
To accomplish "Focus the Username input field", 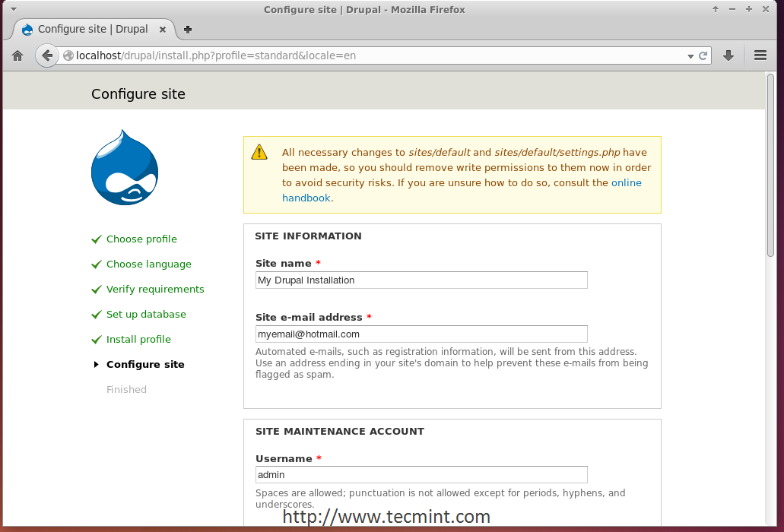I will click(421, 474).
